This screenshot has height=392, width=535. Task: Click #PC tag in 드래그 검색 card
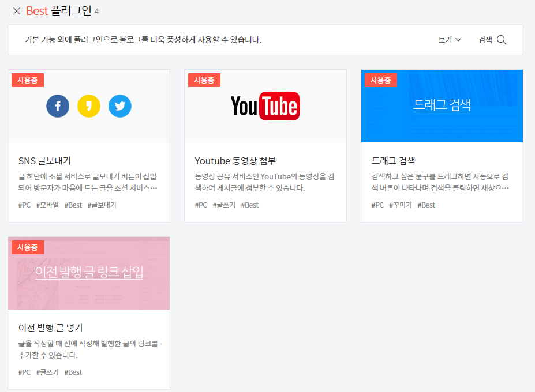tap(377, 205)
